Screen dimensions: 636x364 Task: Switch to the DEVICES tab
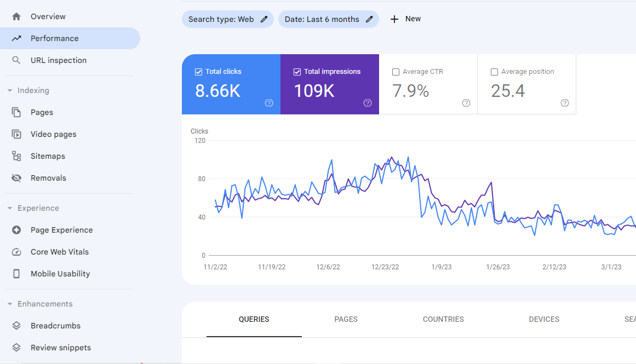[x=544, y=320]
